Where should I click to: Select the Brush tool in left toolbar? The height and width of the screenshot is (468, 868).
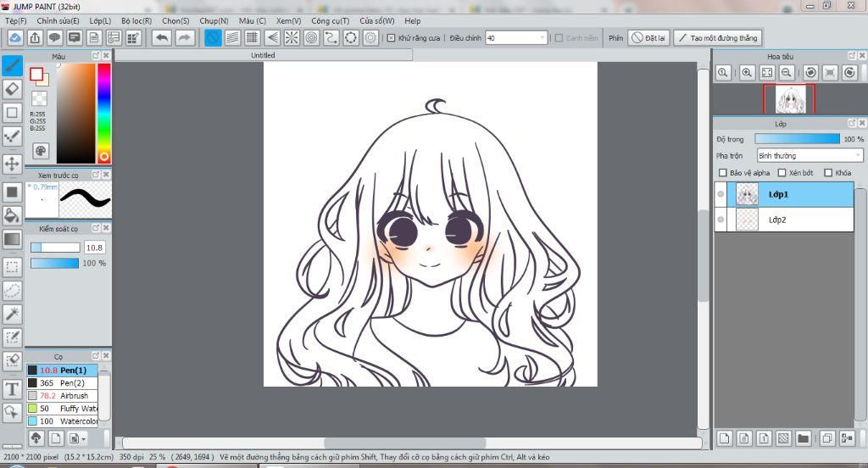point(12,66)
